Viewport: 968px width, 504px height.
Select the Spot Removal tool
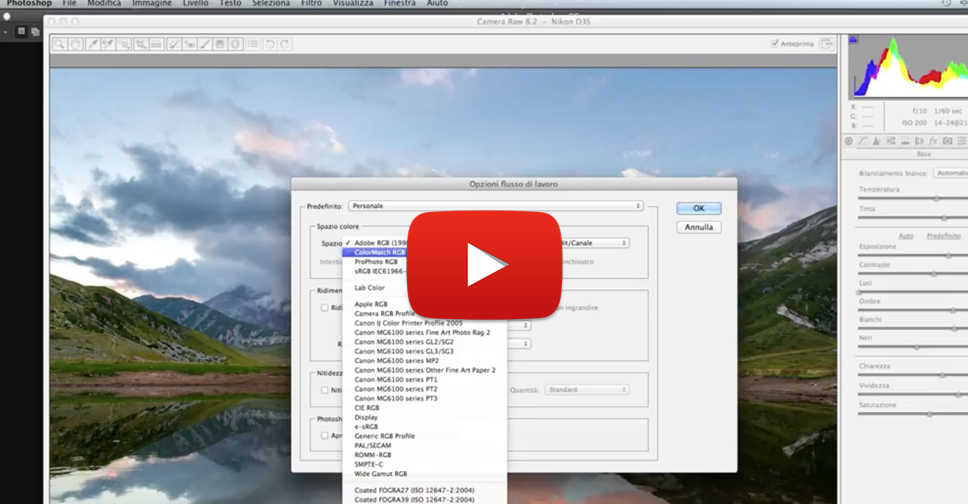click(173, 44)
